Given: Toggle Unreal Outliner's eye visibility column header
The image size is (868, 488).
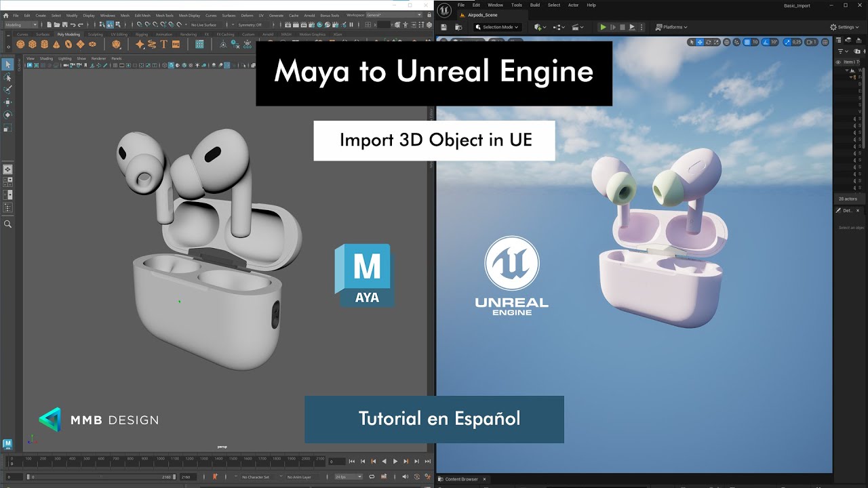Looking at the screenshot, I should coord(838,62).
